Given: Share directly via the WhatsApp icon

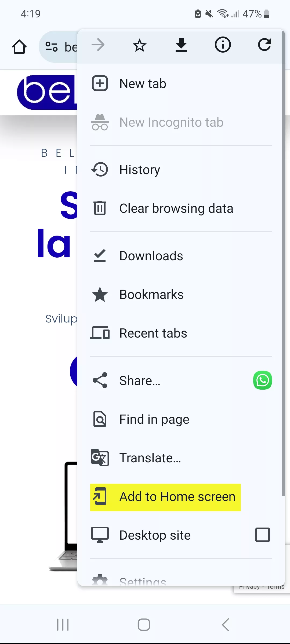Looking at the screenshot, I should pos(263,380).
